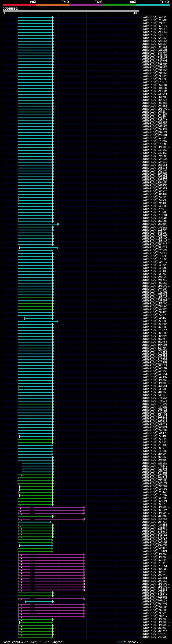This screenshot has width=172, height=644.
Task: Click the UniRef100_A2IBS6 label
Action: pyautogui.click(x=154, y=590)
